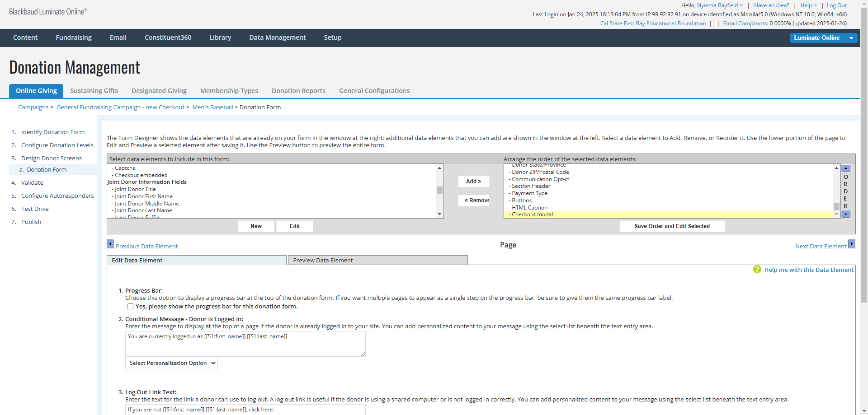The height and width of the screenshot is (415, 868).
Task: Switch to the Membership Types tab
Action: tap(229, 91)
